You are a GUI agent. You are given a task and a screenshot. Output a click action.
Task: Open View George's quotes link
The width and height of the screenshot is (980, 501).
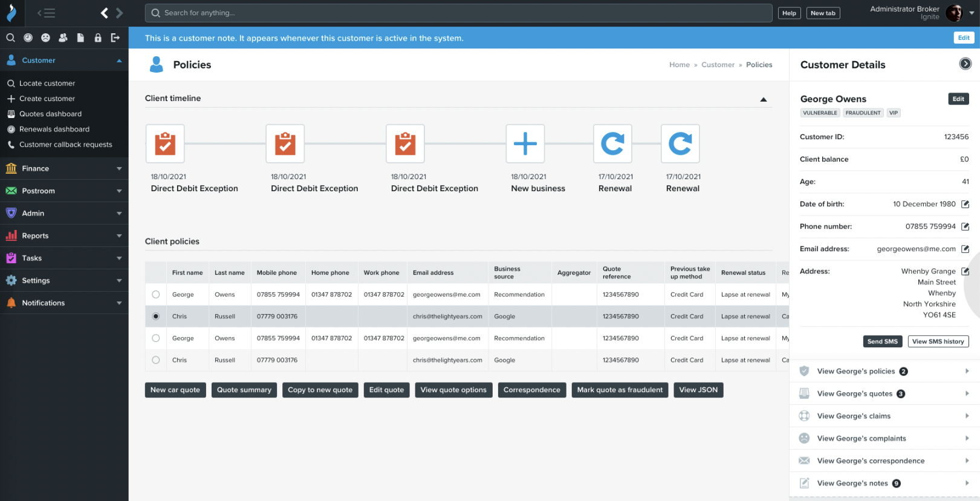884,394
